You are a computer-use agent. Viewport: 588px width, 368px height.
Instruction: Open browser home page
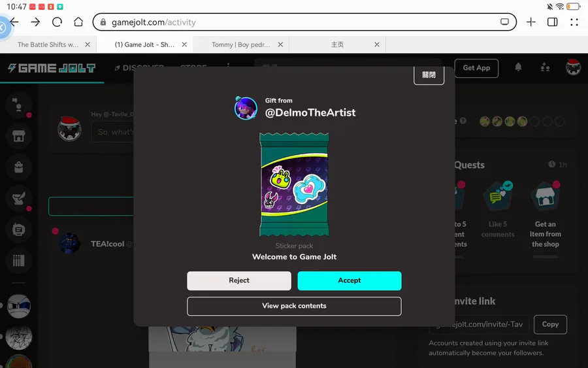[x=78, y=22]
